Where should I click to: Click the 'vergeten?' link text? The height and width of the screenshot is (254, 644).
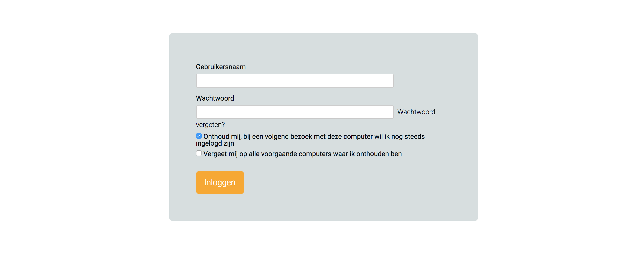click(x=210, y=124)
